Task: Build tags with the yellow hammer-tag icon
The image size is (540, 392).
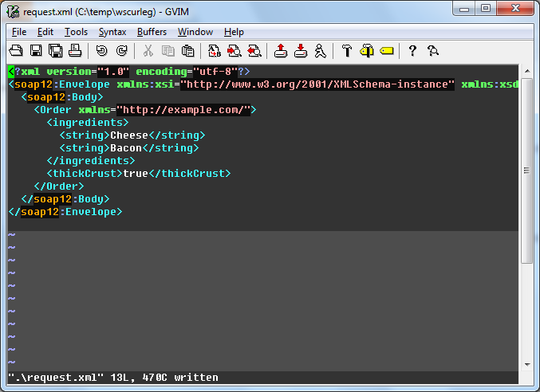Action: coord(367,51)
